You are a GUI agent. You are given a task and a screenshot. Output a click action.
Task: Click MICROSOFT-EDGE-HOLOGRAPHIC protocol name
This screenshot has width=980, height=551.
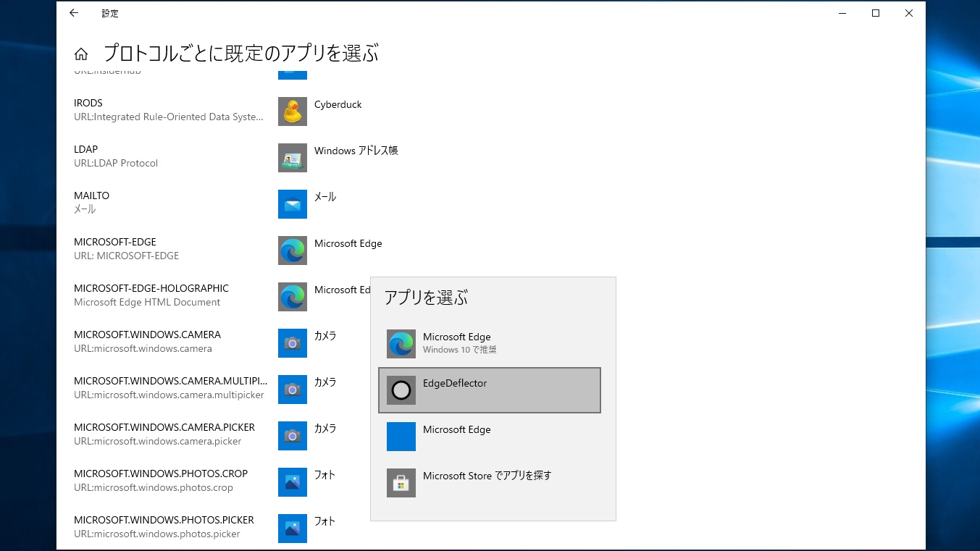click(x=151, y=288)
